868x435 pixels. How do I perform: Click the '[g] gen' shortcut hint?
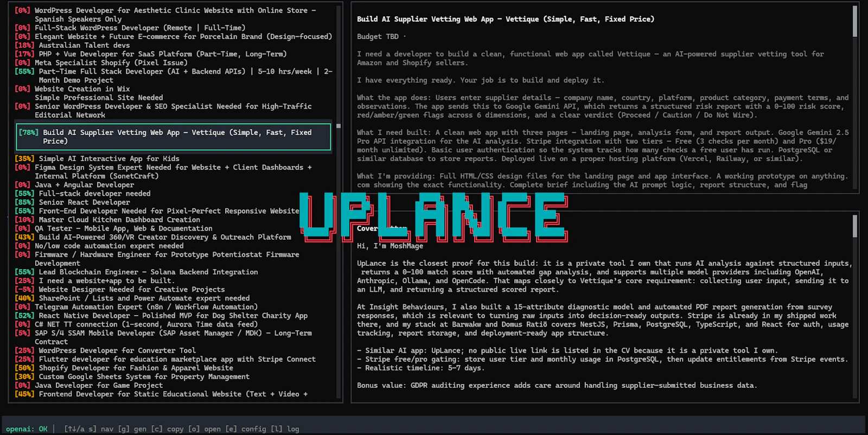point(132,429)
